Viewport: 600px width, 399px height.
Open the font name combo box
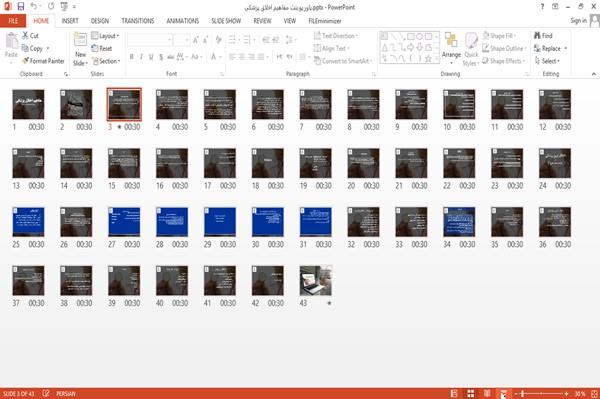[x=150, y=40]
